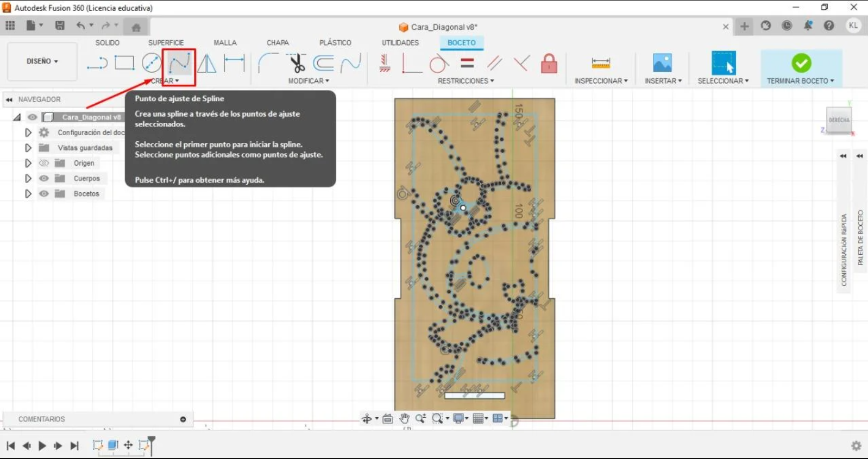Apply the Perpendicular corner constraint
Viewport: 868px width, 459px height.
pos(412,63)
